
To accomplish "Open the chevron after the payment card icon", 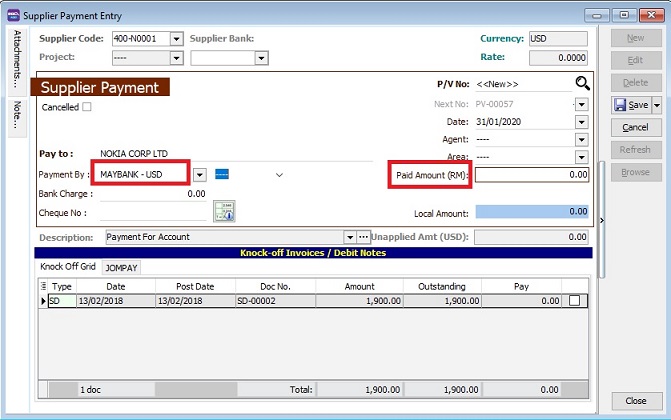I will pyautogui.click(x=279, y=175).
